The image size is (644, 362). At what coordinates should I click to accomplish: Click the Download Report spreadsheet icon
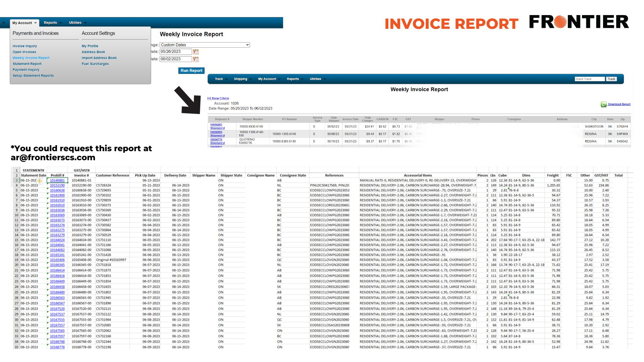[x=604, y=104]
